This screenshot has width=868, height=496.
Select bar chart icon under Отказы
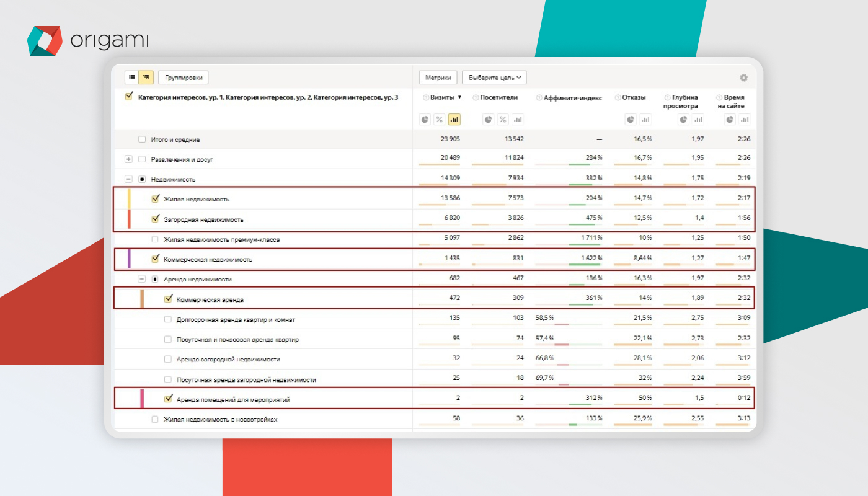pos(645,119)
